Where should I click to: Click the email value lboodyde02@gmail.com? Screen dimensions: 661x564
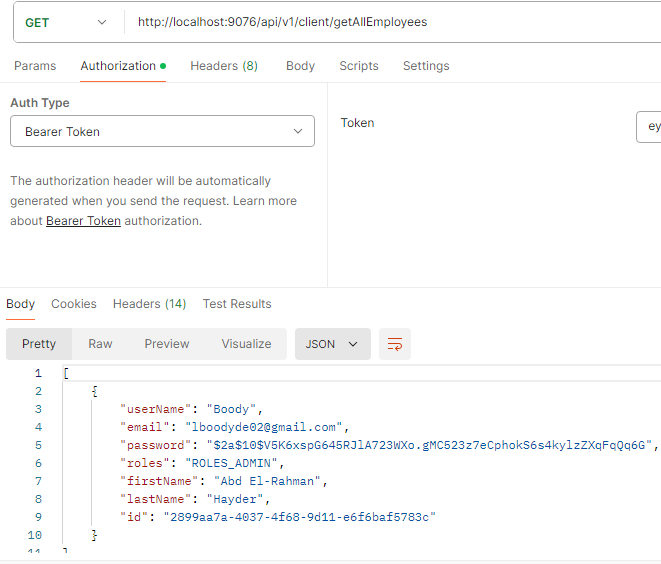[x=263, y=427]
